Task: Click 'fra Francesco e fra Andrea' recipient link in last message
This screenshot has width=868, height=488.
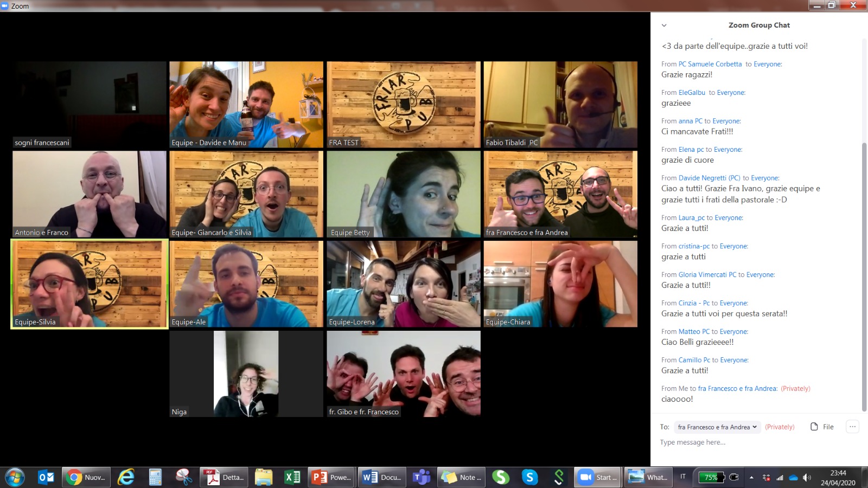Action: 738,389
